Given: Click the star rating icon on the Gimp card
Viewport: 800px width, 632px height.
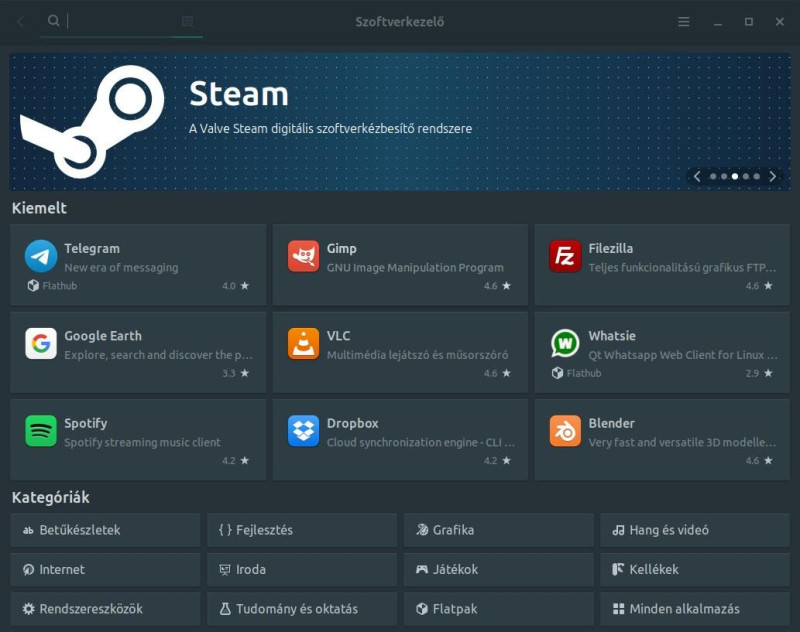Looking at the screenshot, I should (506, 286).
